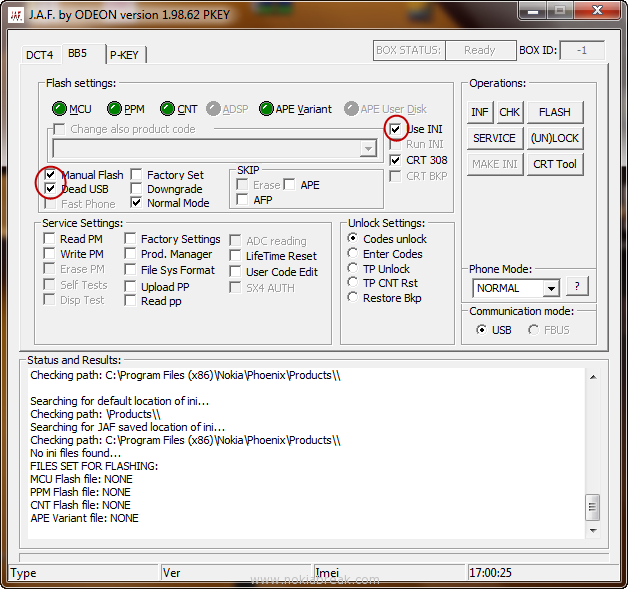
Task: Switch to the DCT4 tab
Action: (x=40, y=54)
